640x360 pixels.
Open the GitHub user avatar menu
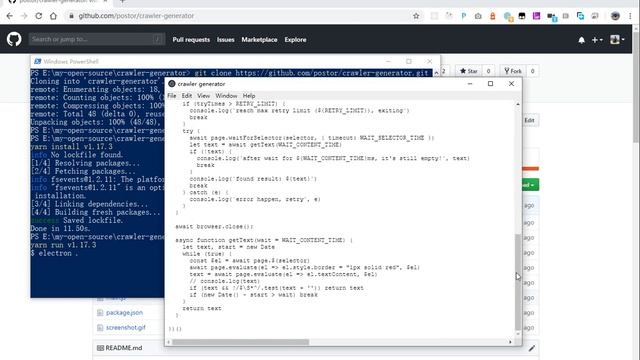pyautogui.click(x=617, y=40)
